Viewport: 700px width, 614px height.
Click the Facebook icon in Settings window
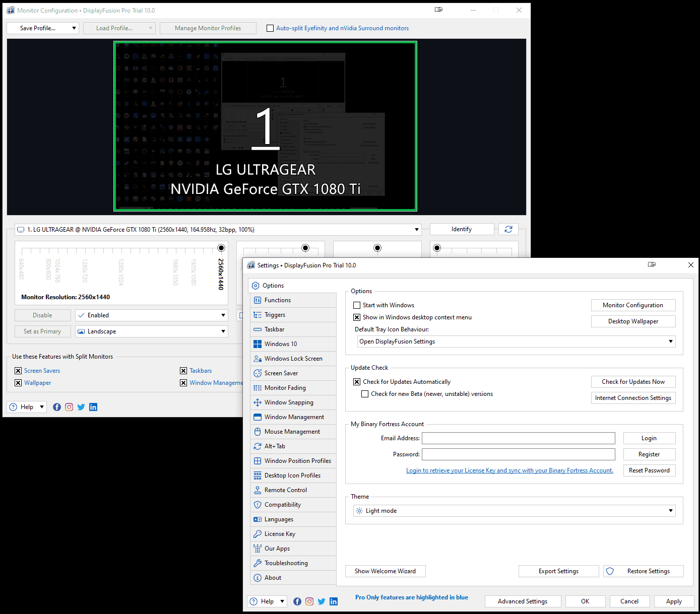(297, 601)
